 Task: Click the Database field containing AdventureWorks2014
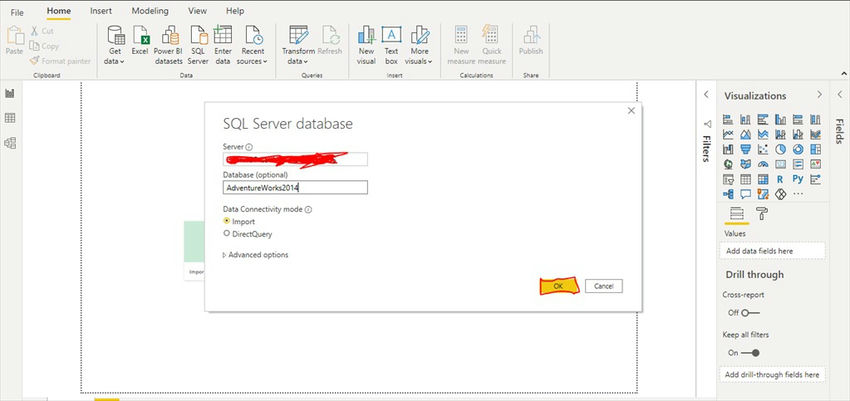click(295, 187)
